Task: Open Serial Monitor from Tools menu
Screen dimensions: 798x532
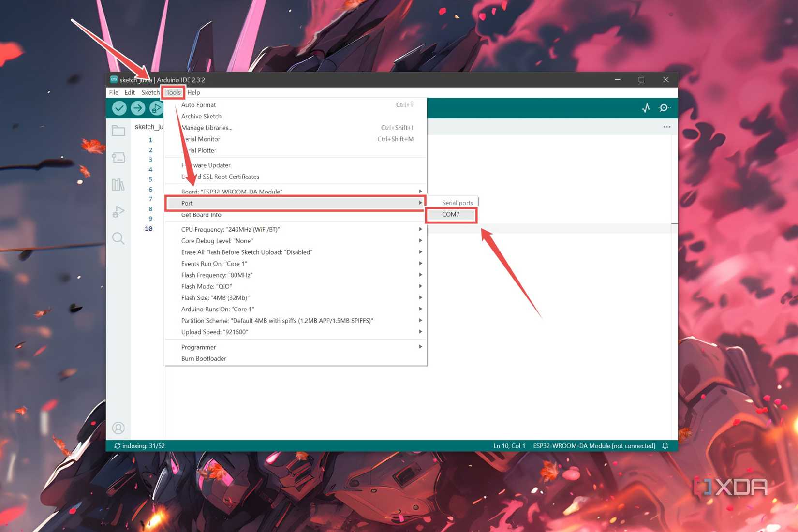Action: [x=296, y=139]
